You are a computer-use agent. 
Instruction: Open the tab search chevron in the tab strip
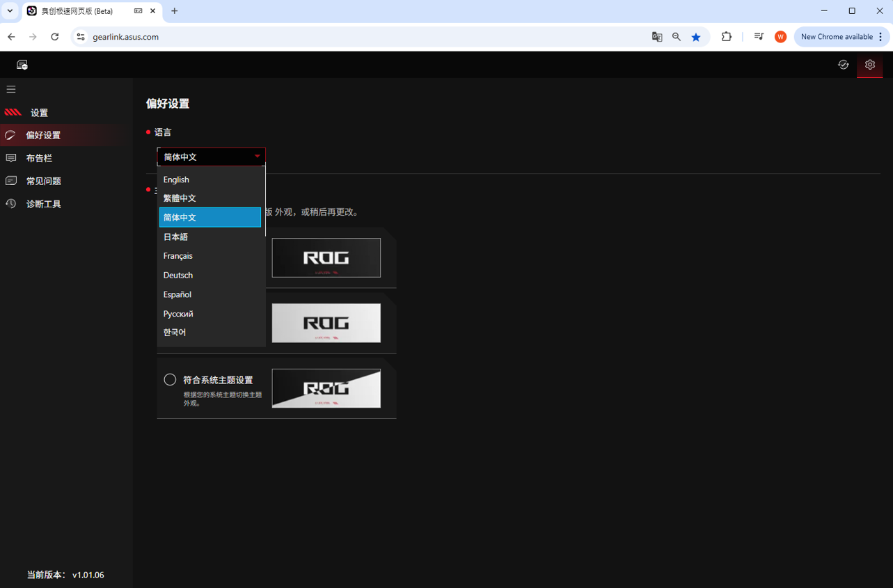coord(10,11)
